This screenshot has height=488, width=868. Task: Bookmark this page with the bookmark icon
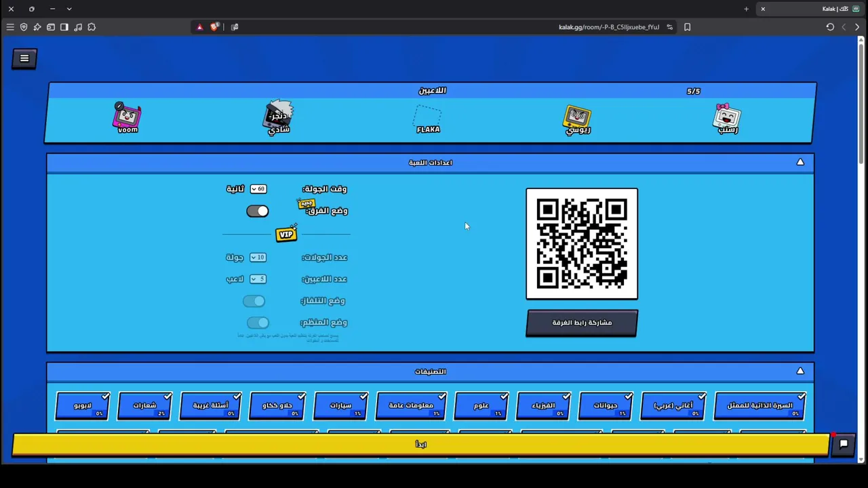(687, 27)
